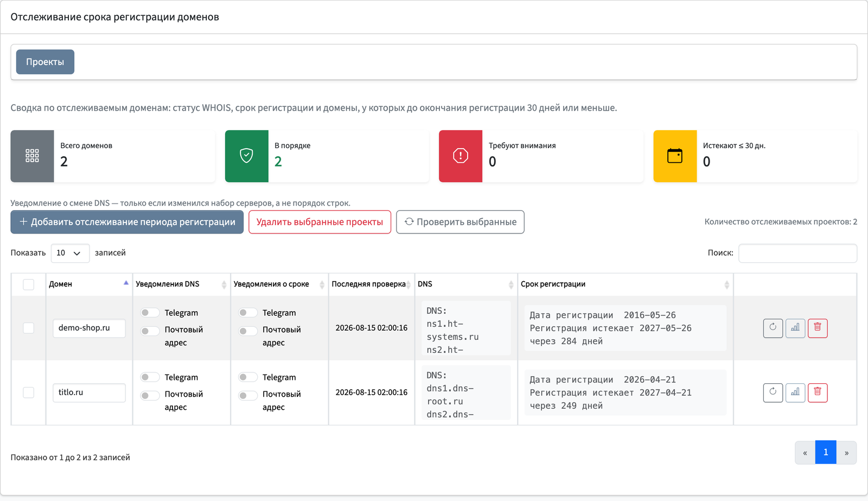The height and width of the screenshot is (501, 868).
Task: Click 'Добавить отслеживание периода регистрации' button
Action: tap(127, 222)
